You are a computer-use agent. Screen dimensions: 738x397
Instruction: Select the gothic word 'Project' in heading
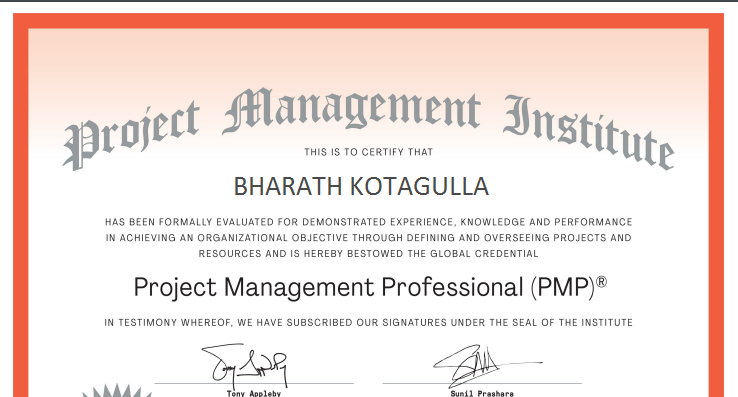pos(132,135)
